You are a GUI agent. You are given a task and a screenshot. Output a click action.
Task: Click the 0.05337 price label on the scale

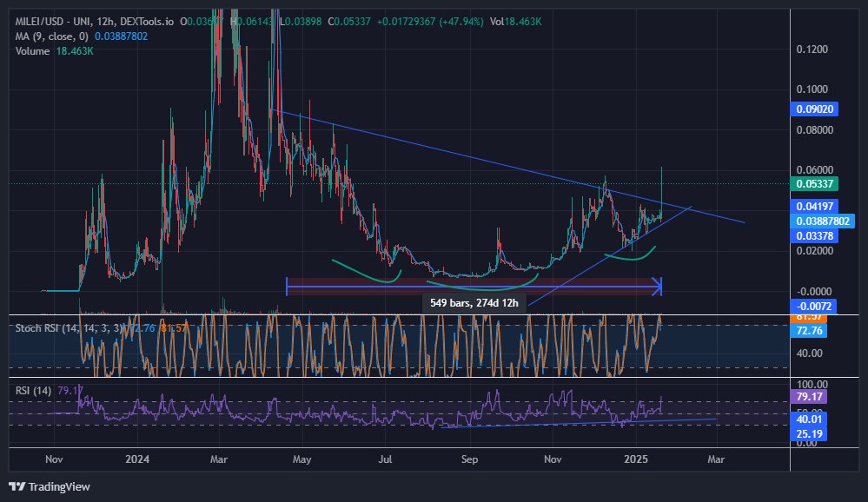[814, 183]
